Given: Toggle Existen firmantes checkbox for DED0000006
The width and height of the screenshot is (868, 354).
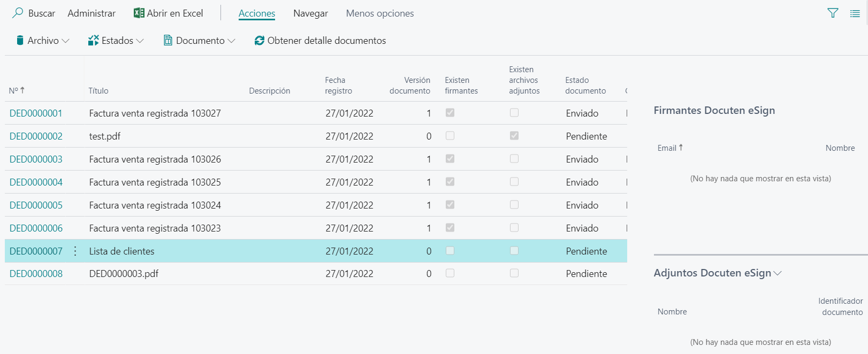Looking at the screenshot, I should click(450, 228).
